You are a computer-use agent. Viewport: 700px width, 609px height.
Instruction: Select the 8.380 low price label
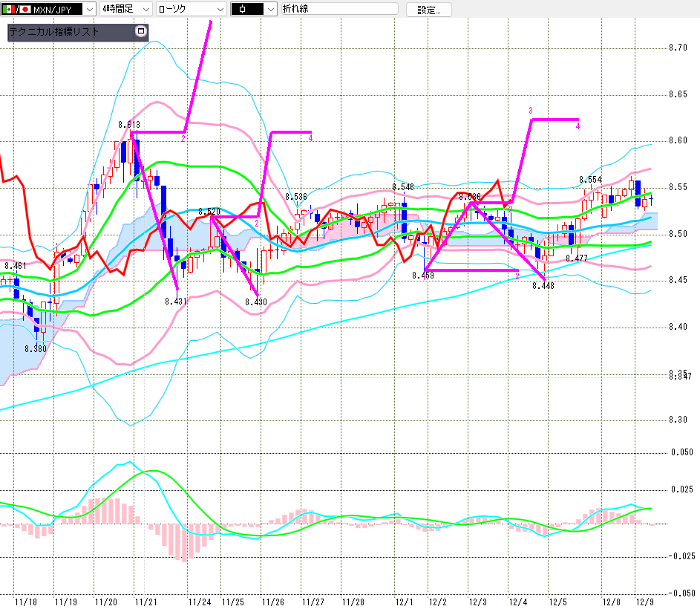click(x=35, y=348)
